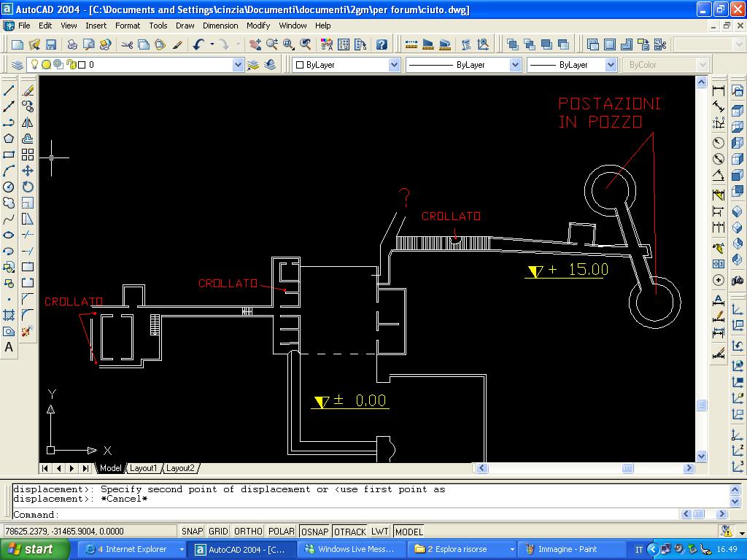This screenshot has height=560, width=747.
Task: Toggle OSNAP in the status bar
Action: [x=315, y=532]
